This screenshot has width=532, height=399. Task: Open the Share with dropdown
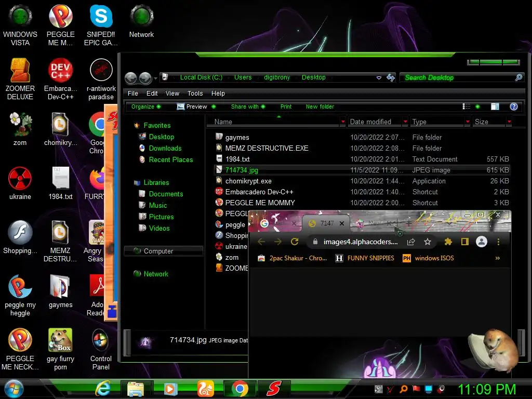click(248, 107)
